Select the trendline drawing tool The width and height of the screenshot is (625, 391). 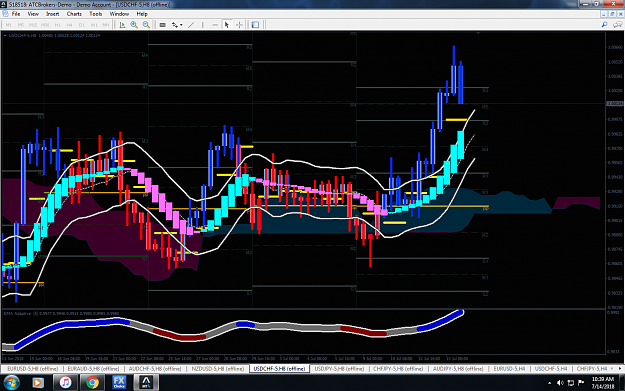coord(191,25)
